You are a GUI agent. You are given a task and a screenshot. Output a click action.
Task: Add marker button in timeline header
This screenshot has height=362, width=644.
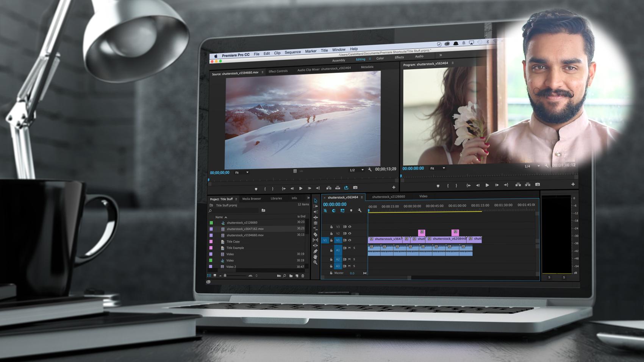[x=351, y=211]
